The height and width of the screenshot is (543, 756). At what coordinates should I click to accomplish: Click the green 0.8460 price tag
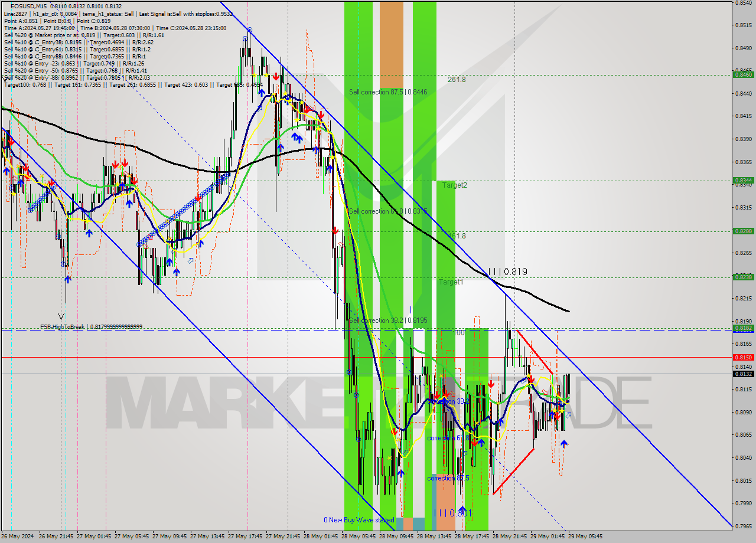743,75
